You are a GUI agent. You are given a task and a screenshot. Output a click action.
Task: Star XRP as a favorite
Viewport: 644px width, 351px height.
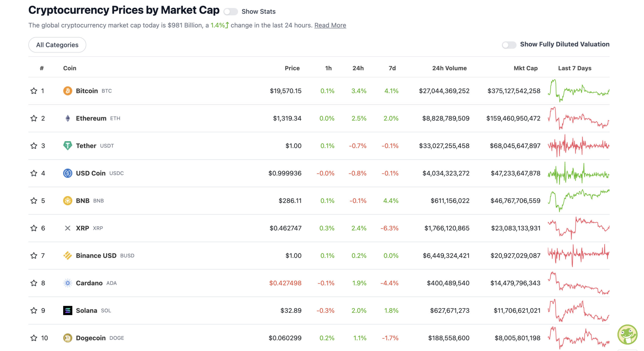tap(34, 228)
